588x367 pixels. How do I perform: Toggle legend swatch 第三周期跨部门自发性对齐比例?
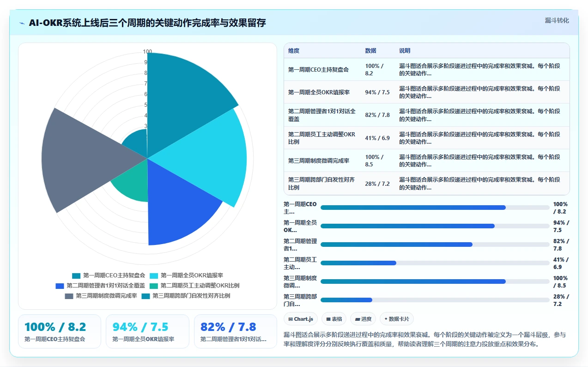click(x=145, y=296)
